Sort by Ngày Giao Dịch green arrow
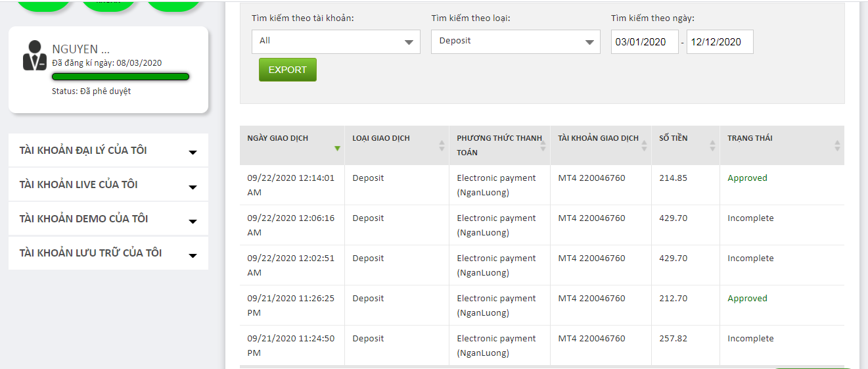868x369 pixels. [x=337, y=148]
